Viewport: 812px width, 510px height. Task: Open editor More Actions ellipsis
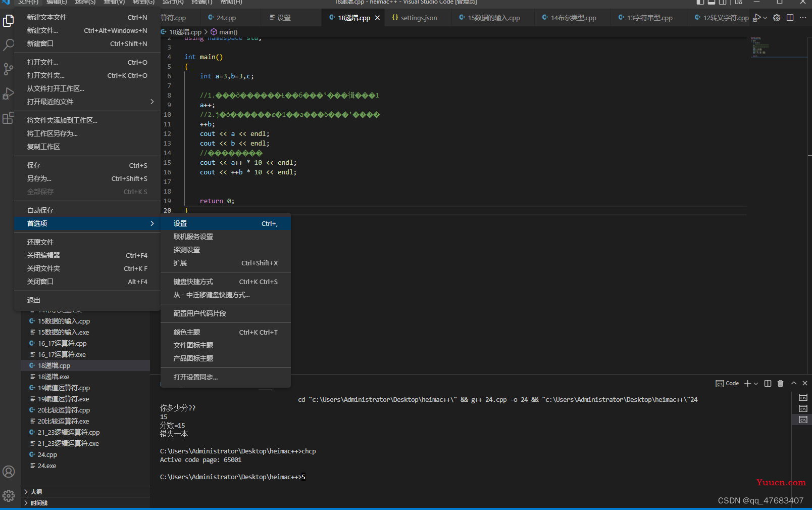[x=803, y=18]
